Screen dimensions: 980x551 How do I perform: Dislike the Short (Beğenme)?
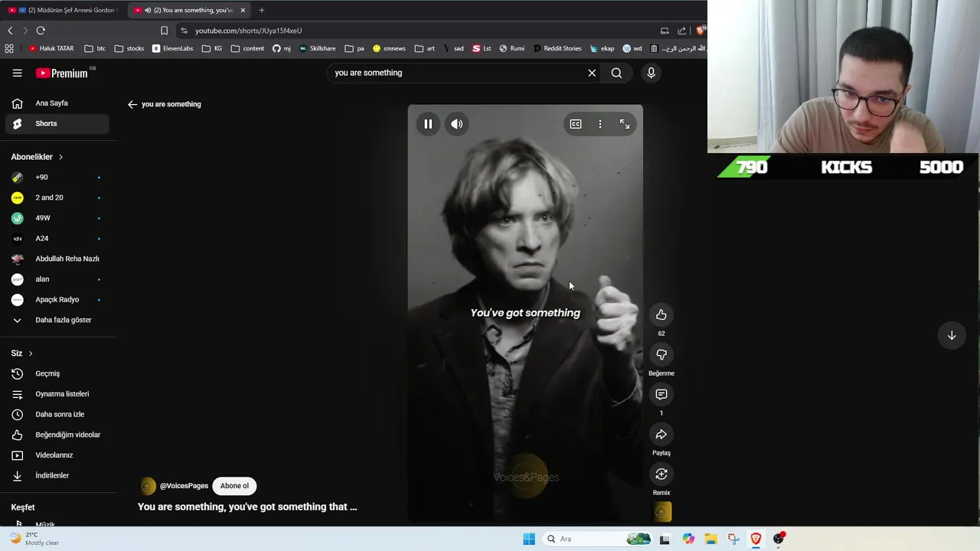point(661,354)
